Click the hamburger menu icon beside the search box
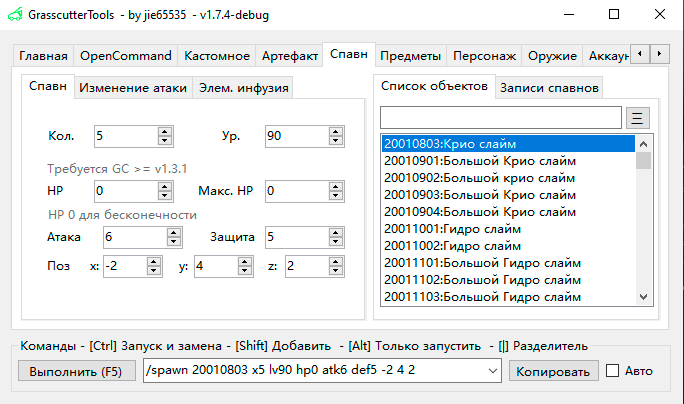 638,118
